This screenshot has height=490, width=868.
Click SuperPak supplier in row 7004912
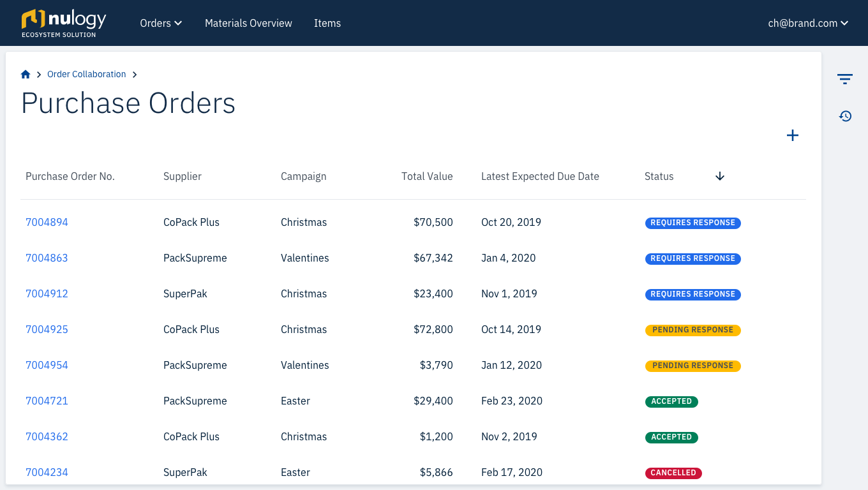pyautogui.click(x=185, y=293)
